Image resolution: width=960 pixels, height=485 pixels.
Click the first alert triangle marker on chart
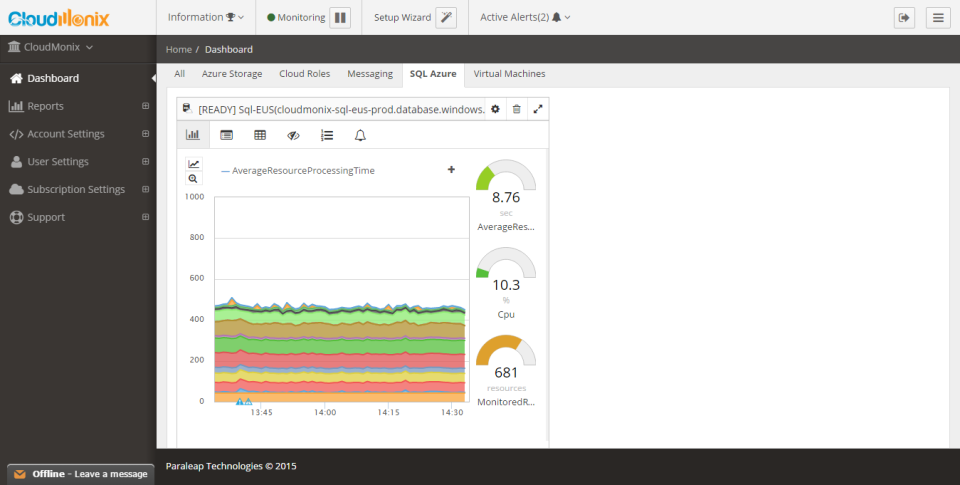(239, 402)
